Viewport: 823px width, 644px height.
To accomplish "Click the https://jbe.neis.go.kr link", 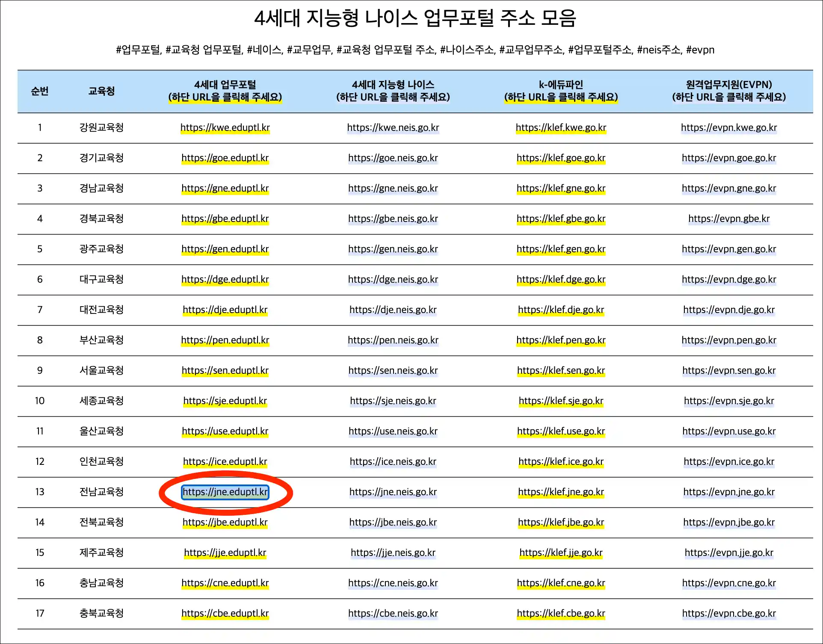I will [x=393, y=522].
